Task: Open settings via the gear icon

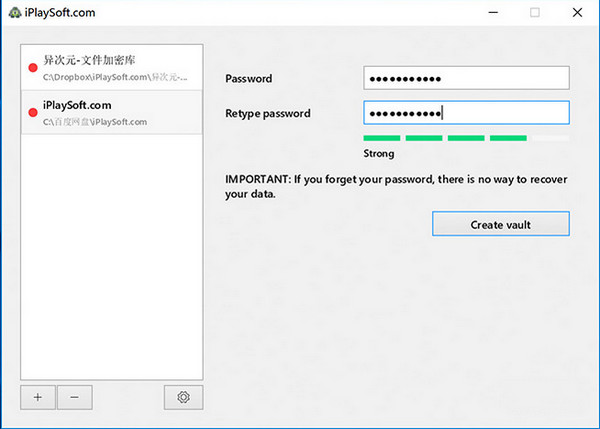Action: click(183, 397)
